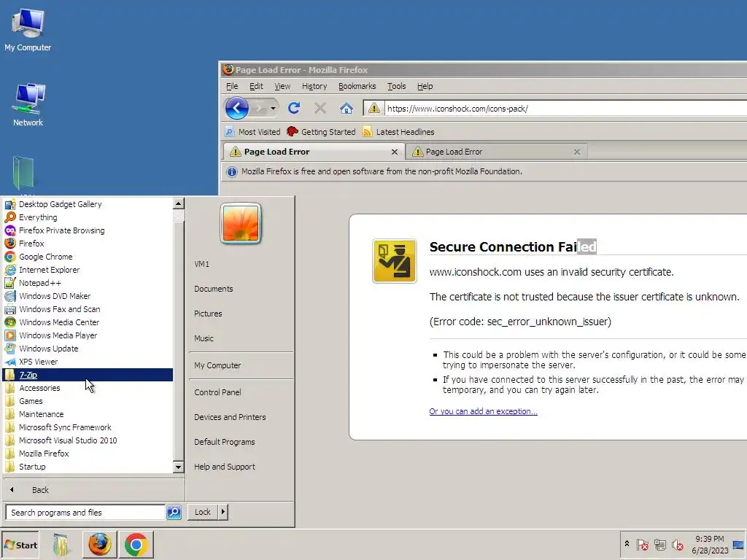747x560 pixels.
Task: Reload the page in Firefox
Action: click(293, 108)
